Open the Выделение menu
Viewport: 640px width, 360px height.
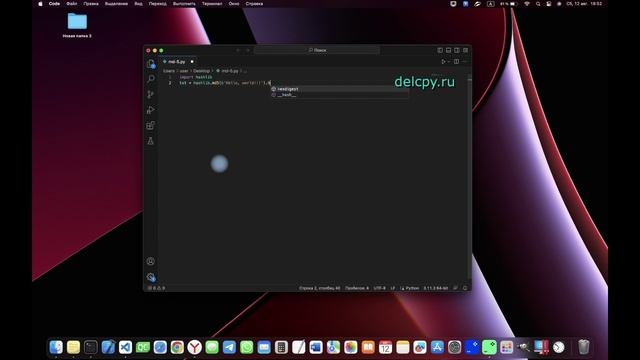[116, 4]
